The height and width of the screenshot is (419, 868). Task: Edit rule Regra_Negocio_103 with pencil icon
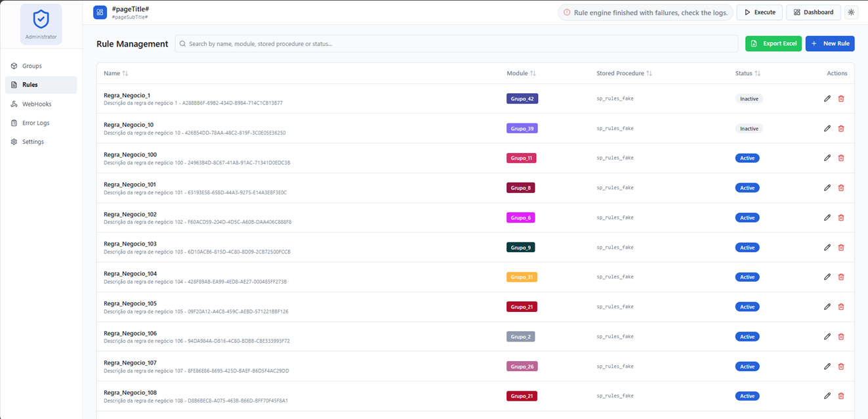click(x=827, y=248)
